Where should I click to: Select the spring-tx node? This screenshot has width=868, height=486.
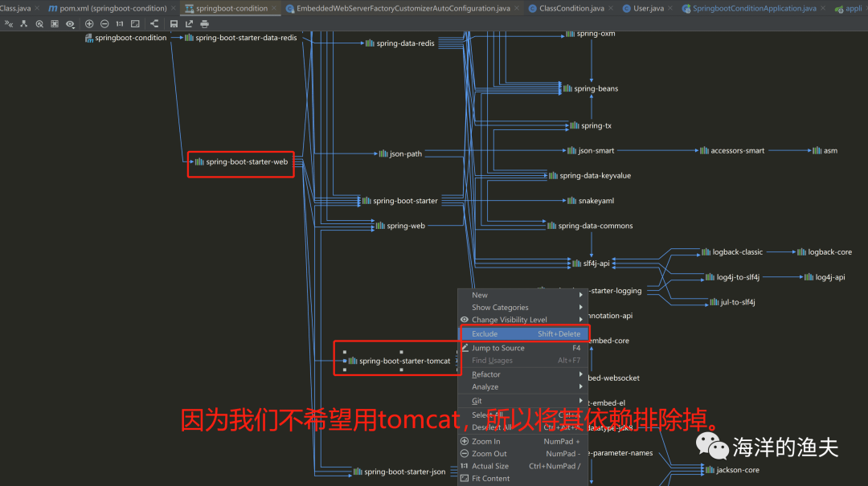[x=591, y=125]
